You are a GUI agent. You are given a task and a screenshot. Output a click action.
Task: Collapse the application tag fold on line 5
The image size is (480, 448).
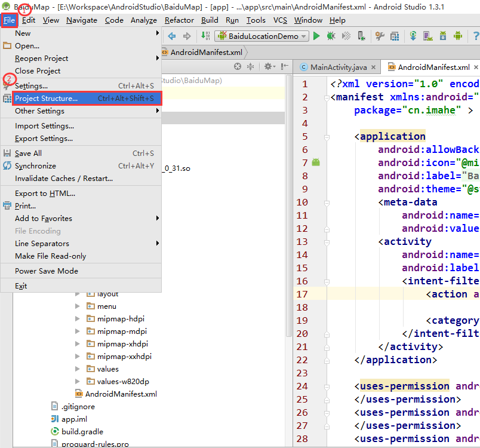[327, 137]
